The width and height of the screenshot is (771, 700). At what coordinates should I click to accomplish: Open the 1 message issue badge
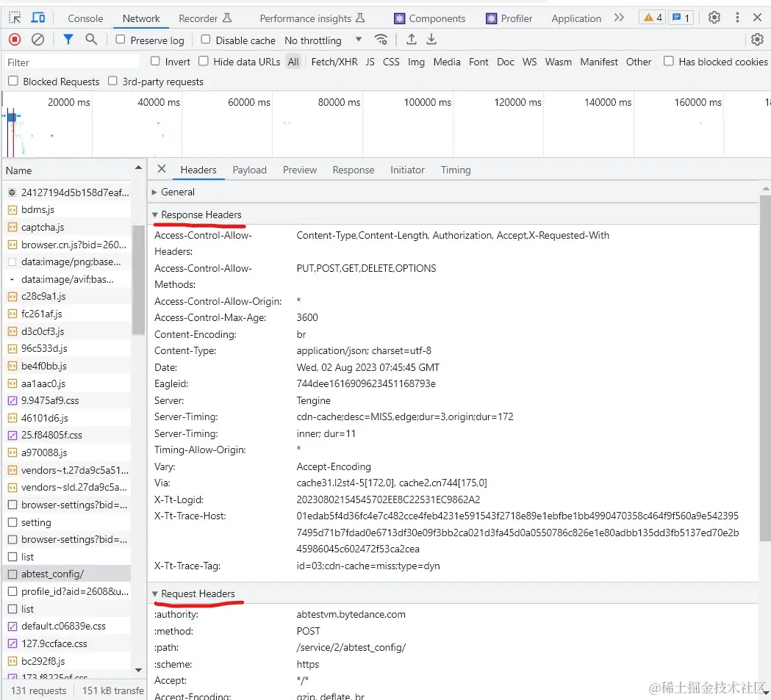click(681, 18)
